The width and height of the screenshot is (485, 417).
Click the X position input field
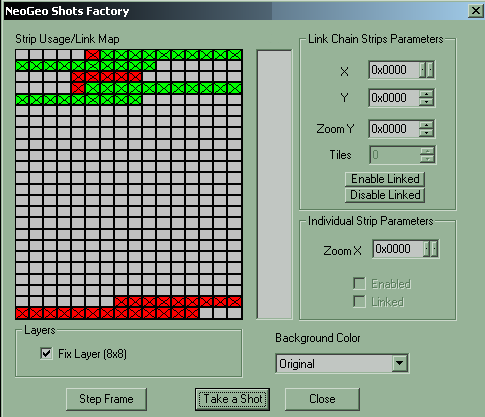pyautogui.click(x=394, y=70)
